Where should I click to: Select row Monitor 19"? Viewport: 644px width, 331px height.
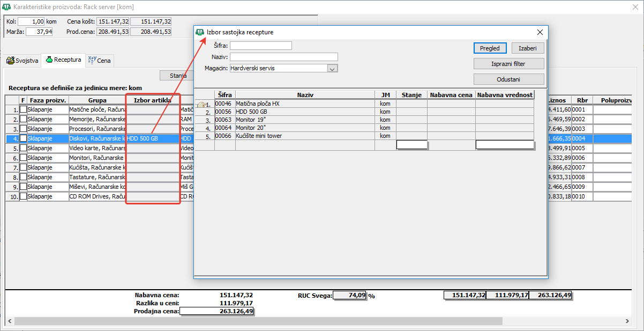(x=364, y=120)
